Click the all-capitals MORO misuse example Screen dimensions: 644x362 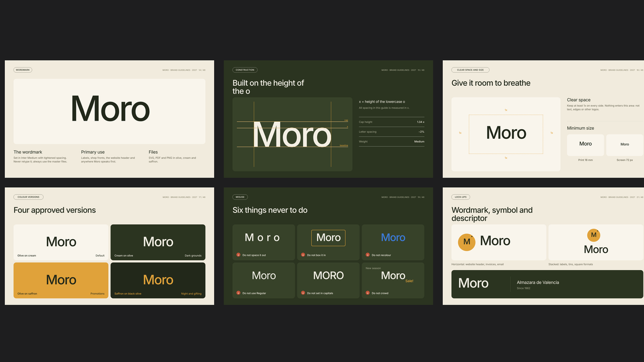pyautogui.click(x=328, y=276)
